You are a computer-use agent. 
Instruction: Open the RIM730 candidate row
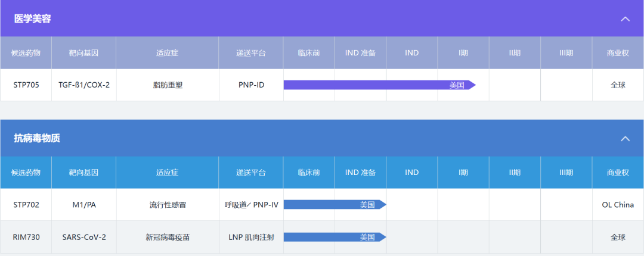26,237
